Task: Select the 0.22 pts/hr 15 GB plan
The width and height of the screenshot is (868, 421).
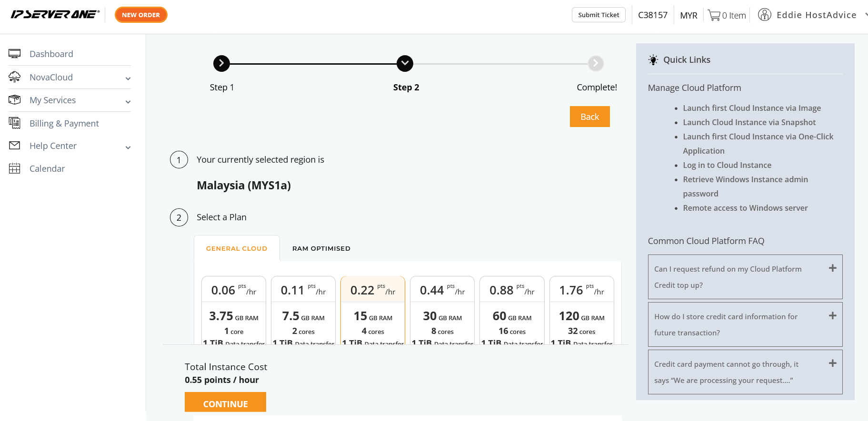Action: (373, 310)
